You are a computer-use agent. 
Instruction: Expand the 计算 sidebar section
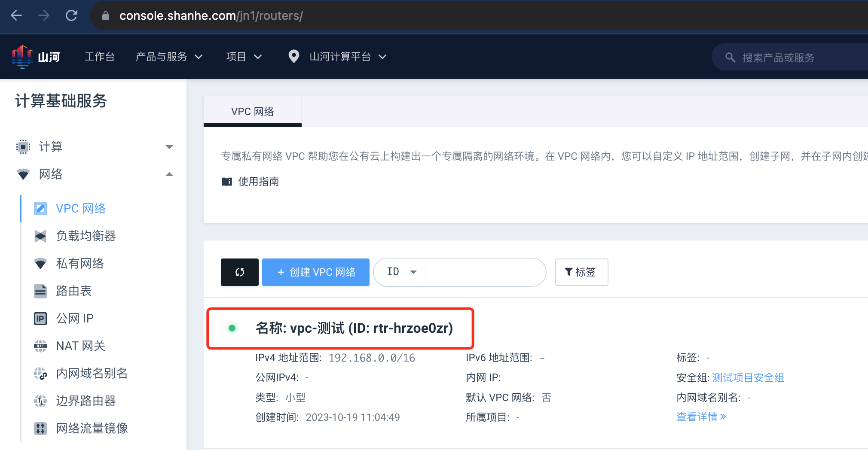(x=169, y=147)
